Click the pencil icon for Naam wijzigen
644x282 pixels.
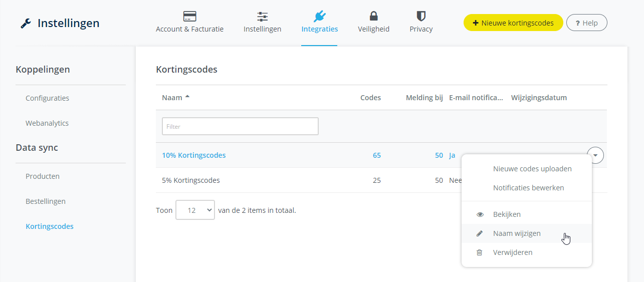click(480, 233)
